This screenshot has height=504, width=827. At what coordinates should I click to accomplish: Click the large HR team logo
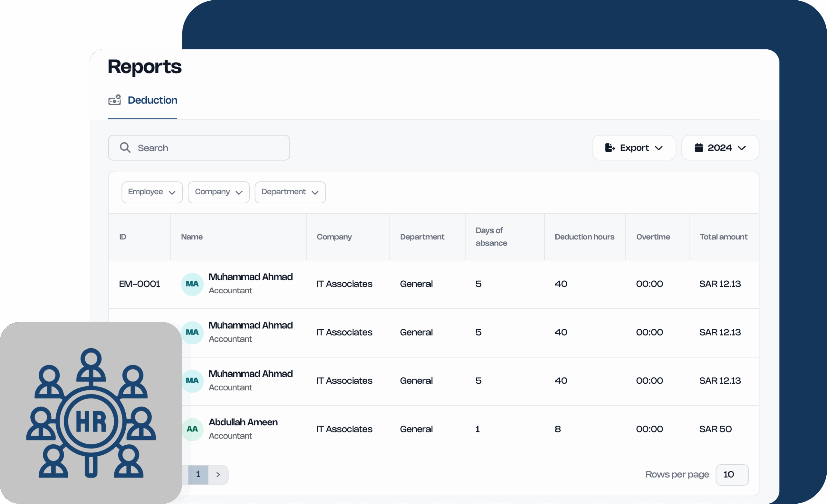[x=91, y=413]
